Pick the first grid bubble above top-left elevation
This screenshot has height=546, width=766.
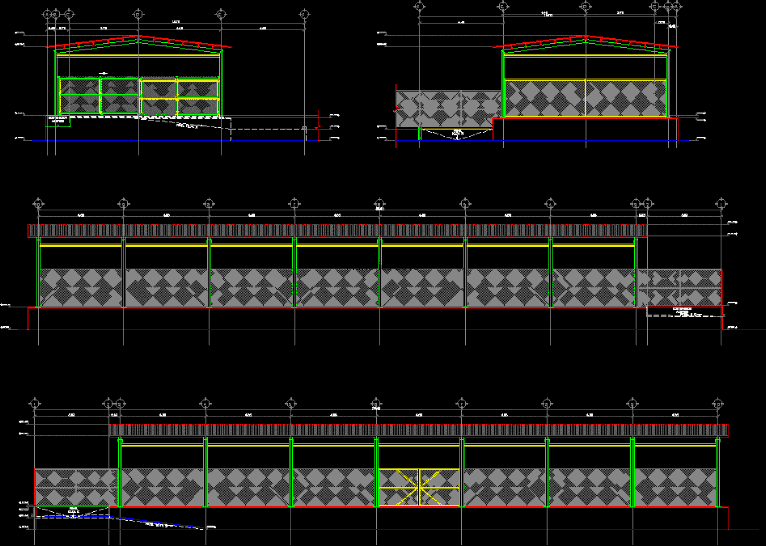pos(46,13)
